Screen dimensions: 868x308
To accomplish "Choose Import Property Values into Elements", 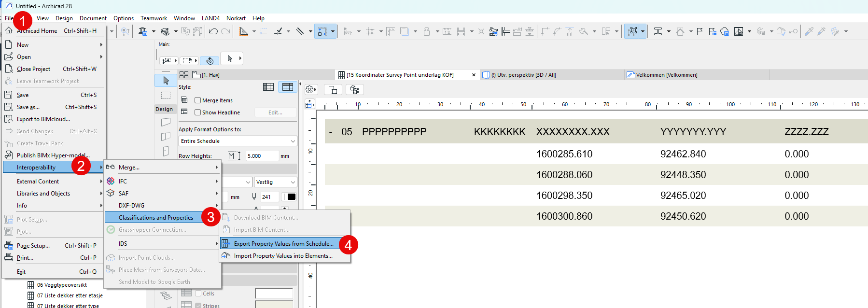I will click(285, 256).
